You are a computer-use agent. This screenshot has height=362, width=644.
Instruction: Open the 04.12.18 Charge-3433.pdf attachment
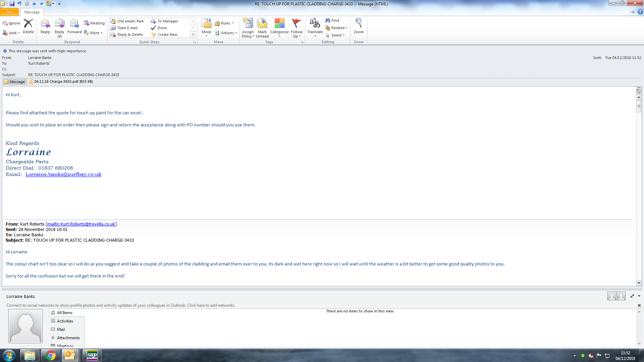point(61,81)
